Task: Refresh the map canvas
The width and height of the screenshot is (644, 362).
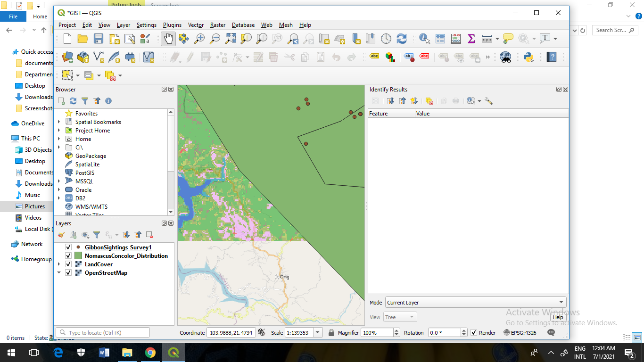Action: point(402,39)
